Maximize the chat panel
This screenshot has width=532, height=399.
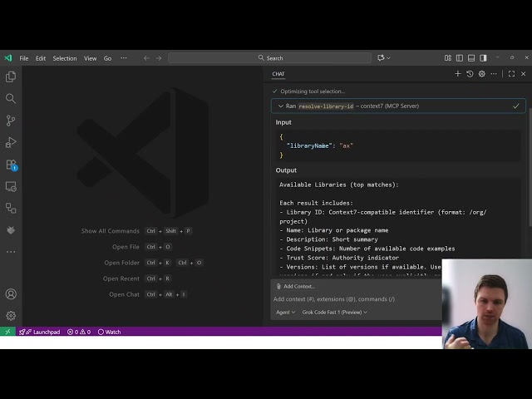point(512,74)
